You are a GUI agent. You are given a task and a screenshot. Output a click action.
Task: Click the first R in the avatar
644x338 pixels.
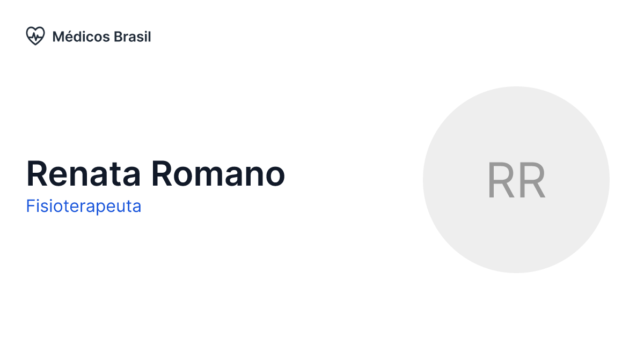(501, 180)
